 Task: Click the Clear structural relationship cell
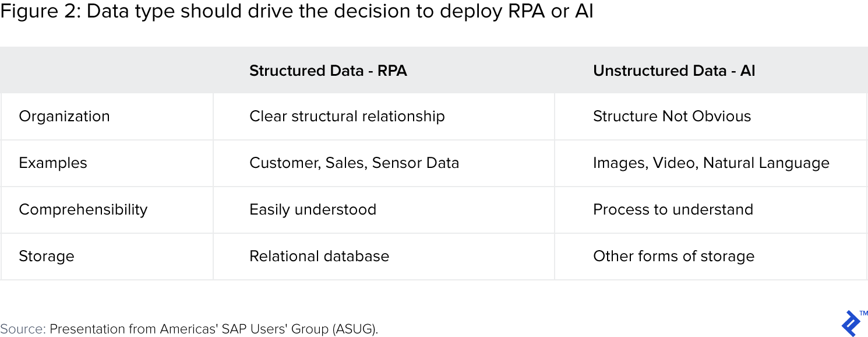coord(347,116)
